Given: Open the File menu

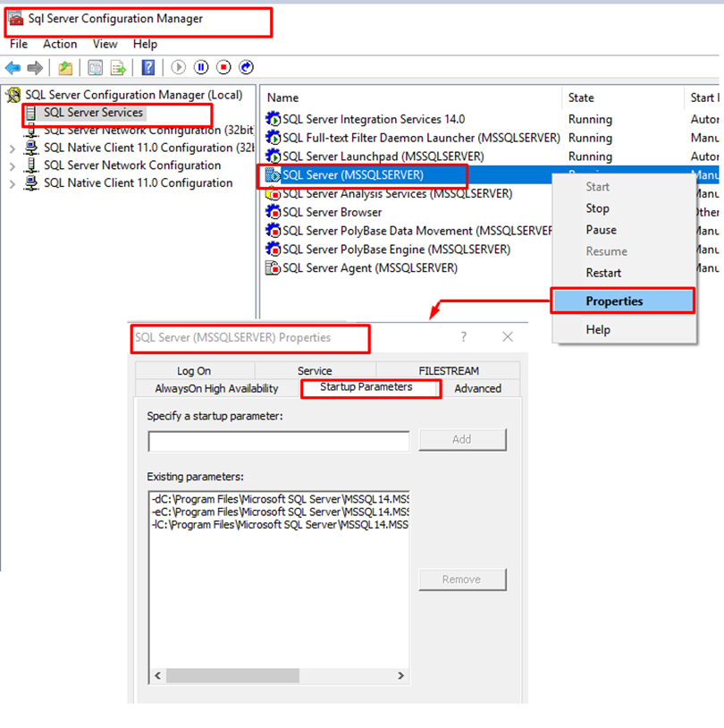Looking at the screenshot, I should 19,44.
